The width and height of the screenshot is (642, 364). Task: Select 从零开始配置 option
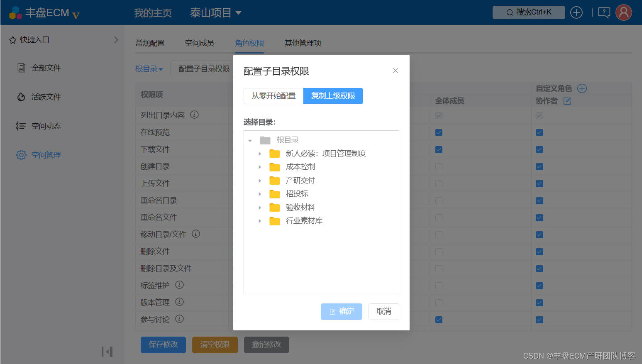[273, 96]
